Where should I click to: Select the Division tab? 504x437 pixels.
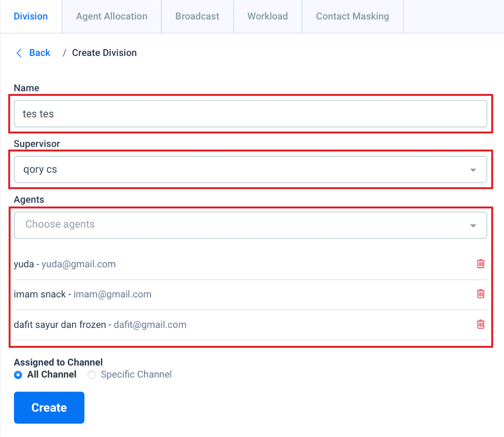point(31,16)
